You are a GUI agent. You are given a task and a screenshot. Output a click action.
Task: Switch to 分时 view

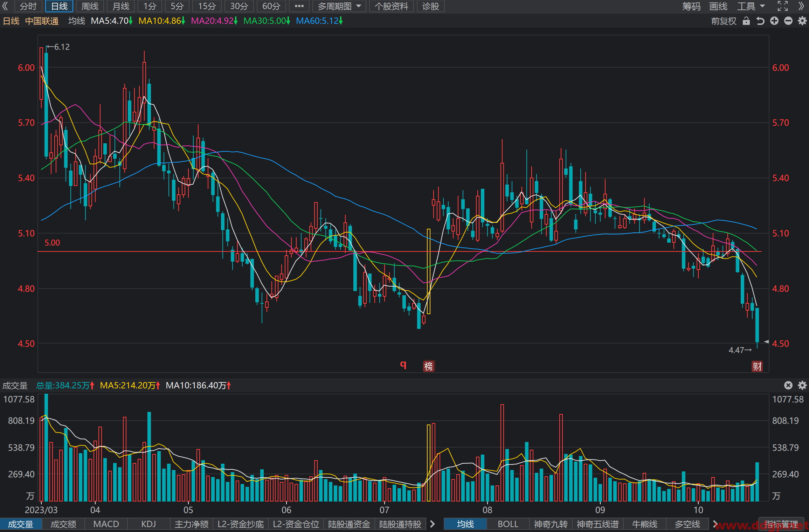pyautogui.click(x=28, y=6)
